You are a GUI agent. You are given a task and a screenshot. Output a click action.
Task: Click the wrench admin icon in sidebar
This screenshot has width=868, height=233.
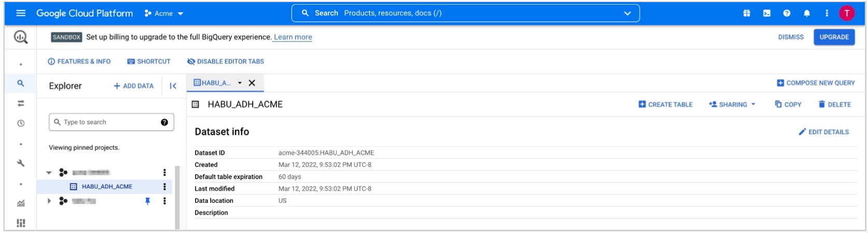(21, 163)
